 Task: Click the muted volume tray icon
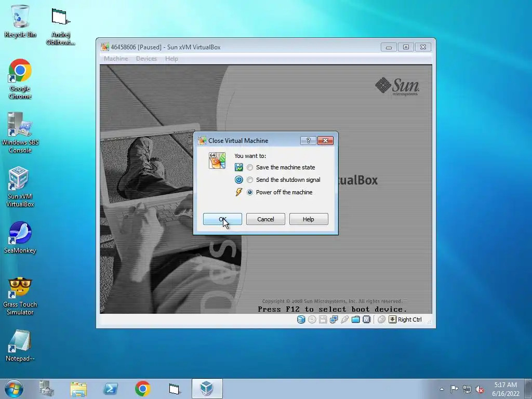pyautogui.click(x=480, y=389)
